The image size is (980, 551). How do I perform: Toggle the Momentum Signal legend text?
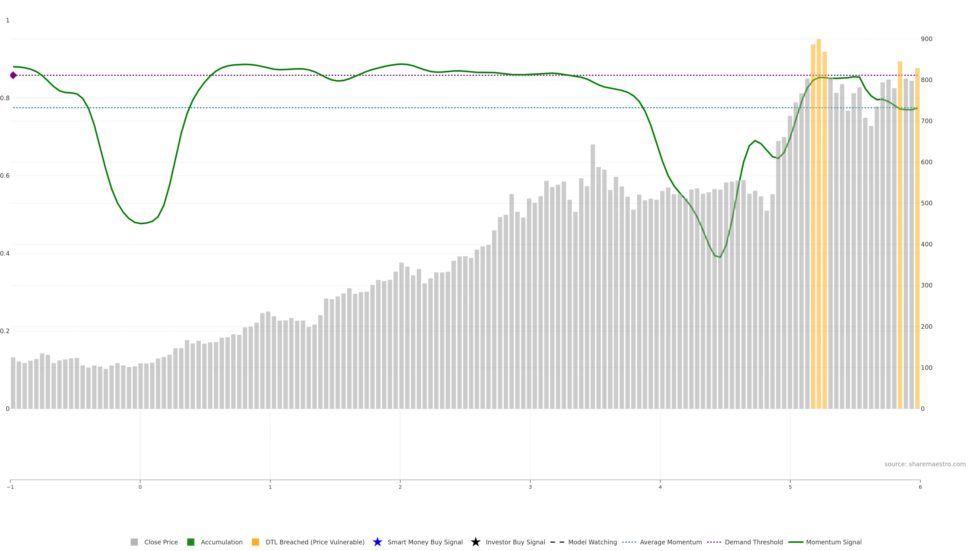[x=834, y=542]
